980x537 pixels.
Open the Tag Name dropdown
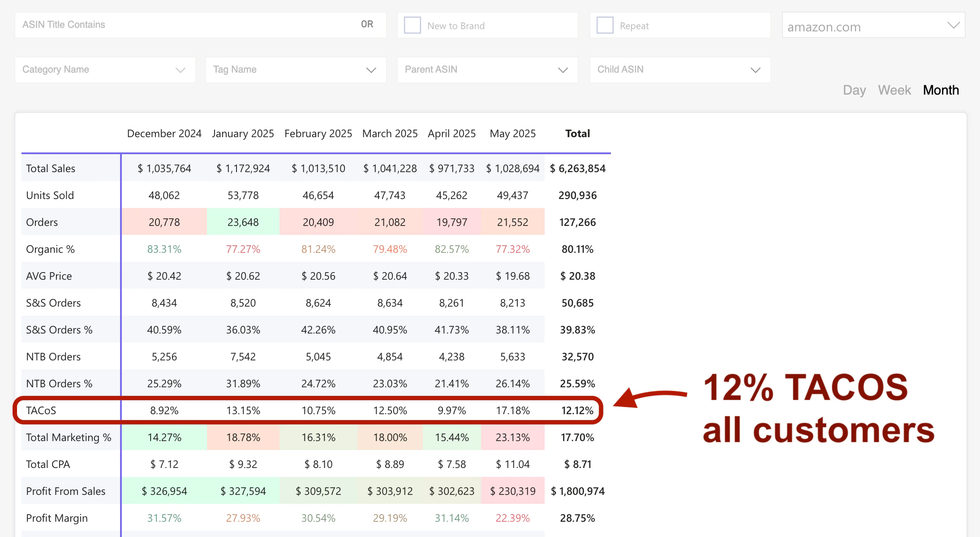(296, 69)
